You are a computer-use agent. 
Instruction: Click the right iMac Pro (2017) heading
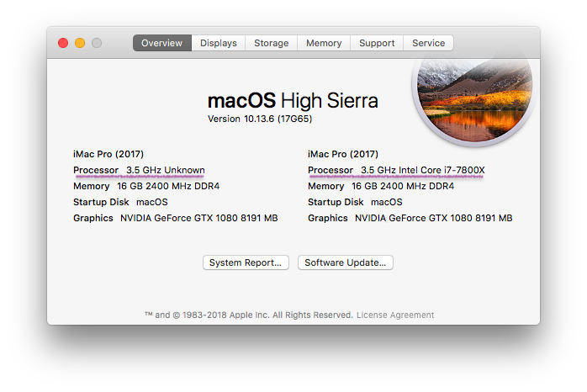pyautogui.click(x=343, y=154)
